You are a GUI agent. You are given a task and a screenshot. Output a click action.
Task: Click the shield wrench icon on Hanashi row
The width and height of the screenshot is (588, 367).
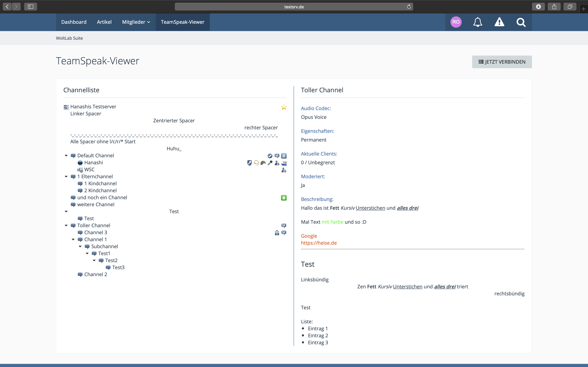point(249,163)
